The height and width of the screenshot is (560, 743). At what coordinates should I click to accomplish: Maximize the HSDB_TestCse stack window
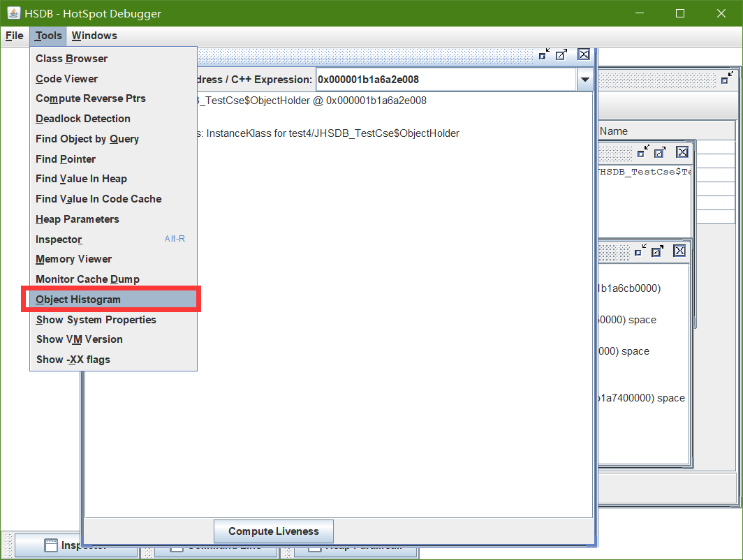[660, 152]
